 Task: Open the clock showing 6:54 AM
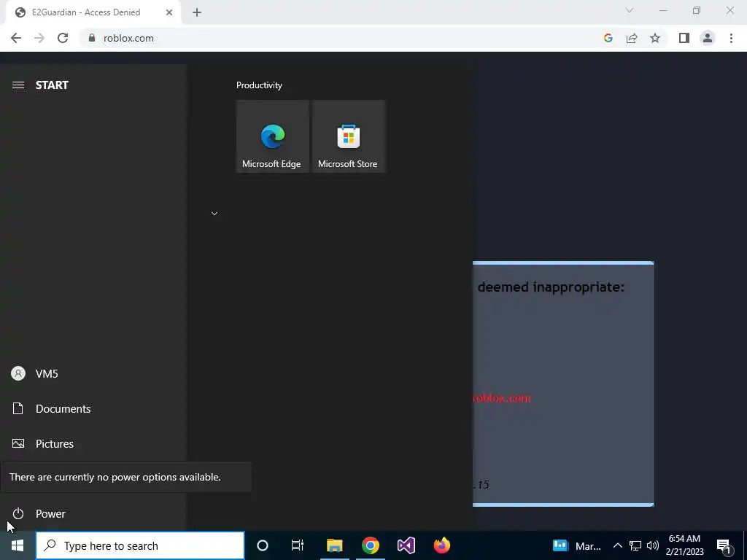[684, 545]
